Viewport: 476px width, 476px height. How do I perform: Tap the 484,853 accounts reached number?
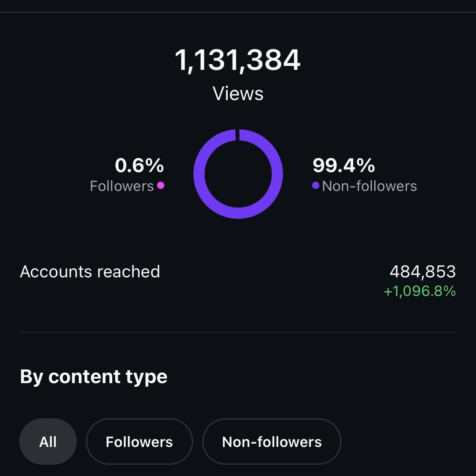(423, 271)
